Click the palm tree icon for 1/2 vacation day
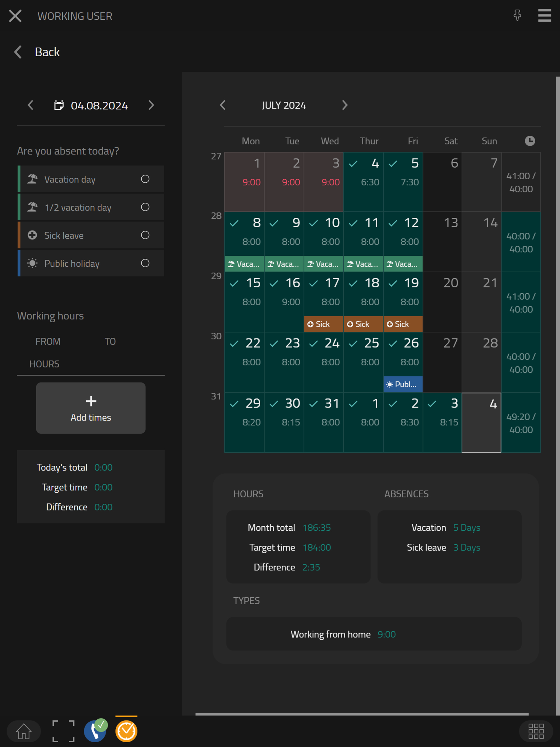Image resolution: width=560 pixels, height=747 pixels. tap(33, 207)
